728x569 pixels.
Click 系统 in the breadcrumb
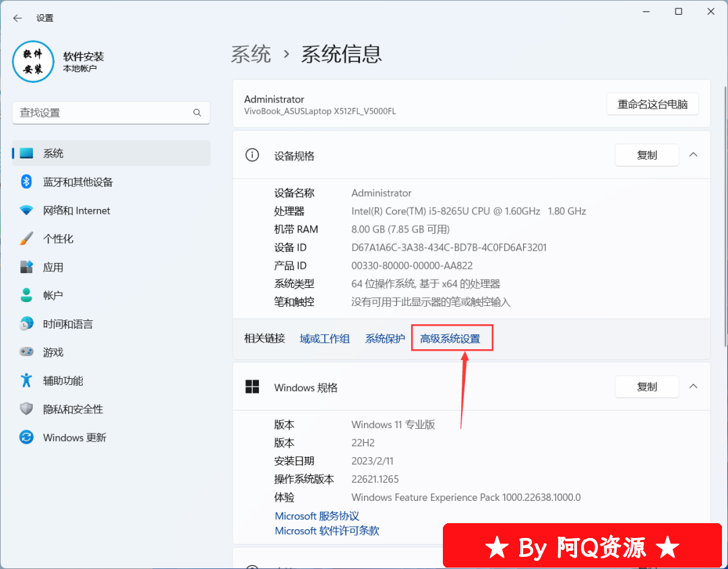point(251,55)
